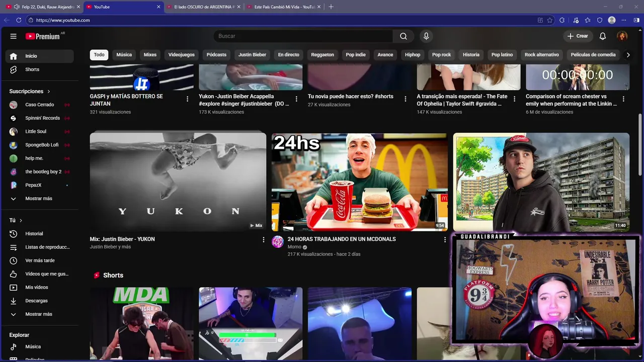
Task: Select the Música filter chip
Action: point(124,55)
